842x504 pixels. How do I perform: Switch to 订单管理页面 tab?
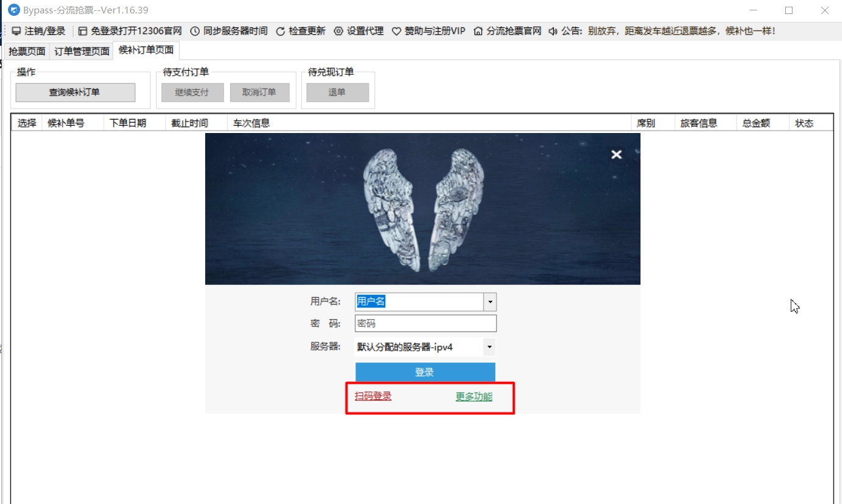[x=82, y=51]
